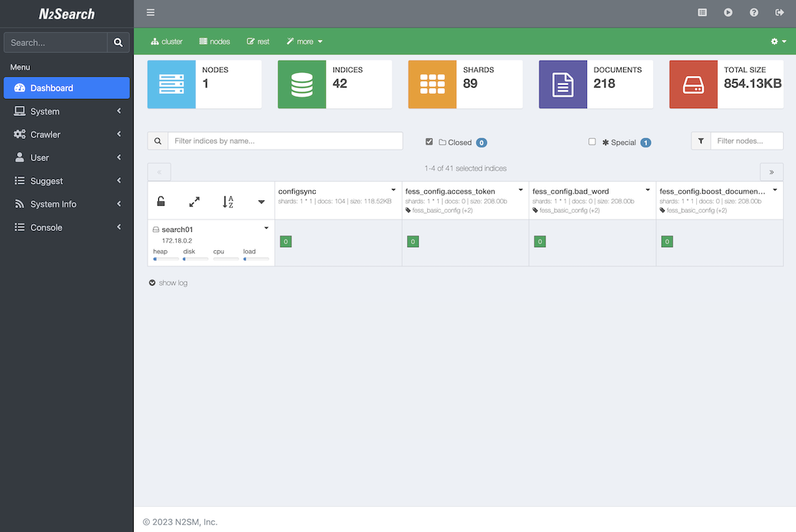This screenshot has height=532, width=796.
Task: Click the A-Z sort icon
Action: pyautogui.click(x=228, y=201)
